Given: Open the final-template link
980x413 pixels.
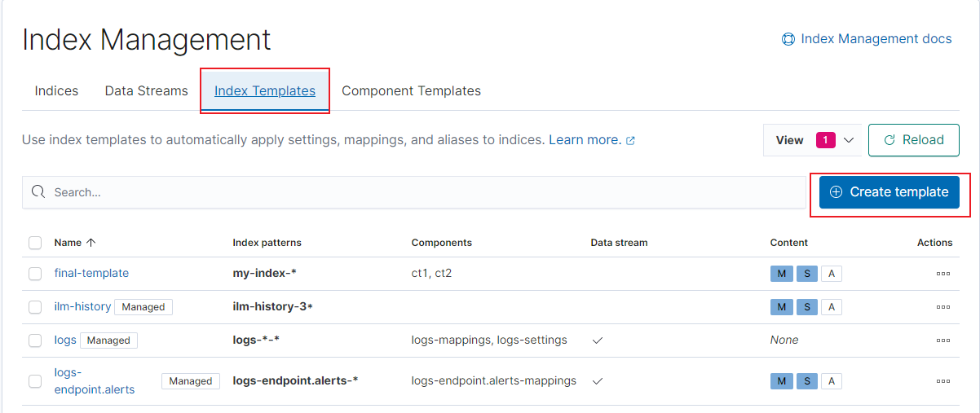Looking at the screenshot, I should click(x=91, y=274).
